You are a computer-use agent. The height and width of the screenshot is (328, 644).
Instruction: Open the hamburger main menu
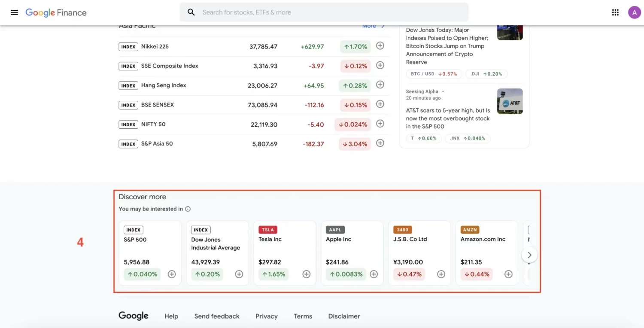click(x=14, y=12)
